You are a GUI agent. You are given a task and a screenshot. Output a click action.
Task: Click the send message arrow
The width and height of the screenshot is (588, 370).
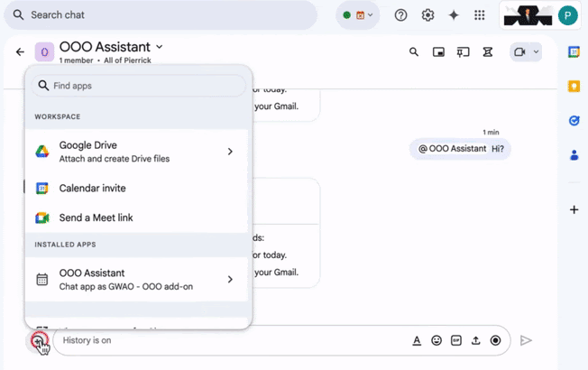[x=526, y=340]
